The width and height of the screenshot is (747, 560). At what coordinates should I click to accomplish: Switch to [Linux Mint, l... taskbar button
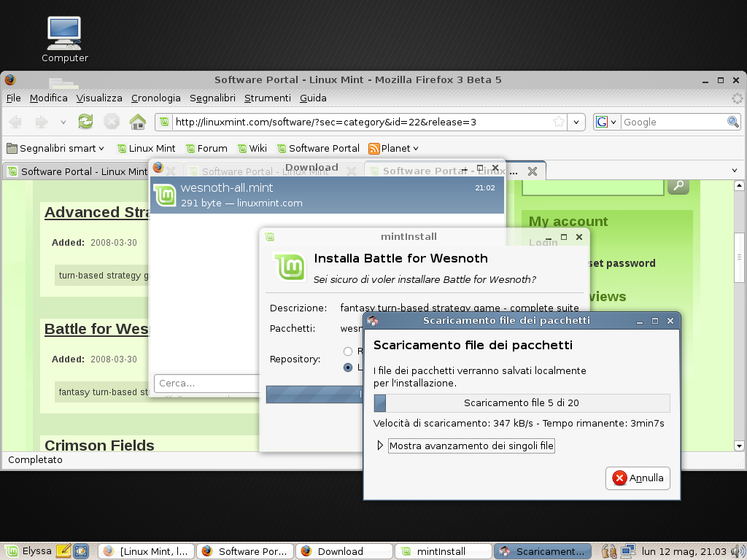(x=146, y=551)
